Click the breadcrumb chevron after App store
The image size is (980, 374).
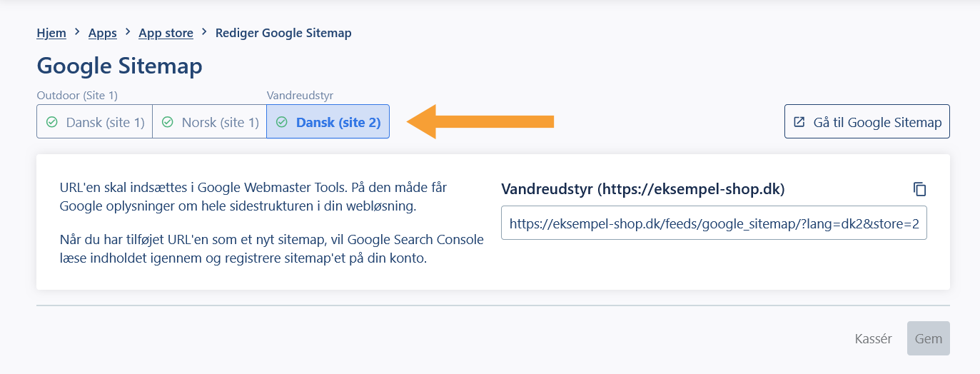204,32
